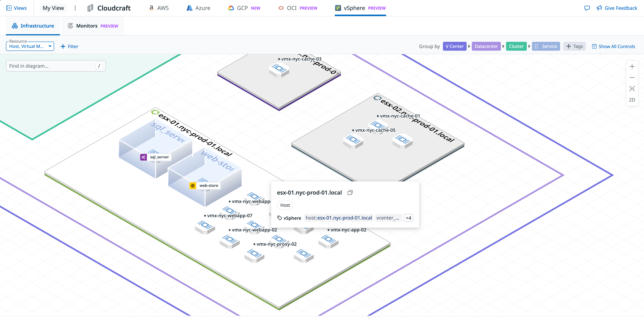
Task: Click the slash shortcut key hint
Action: 99,66
